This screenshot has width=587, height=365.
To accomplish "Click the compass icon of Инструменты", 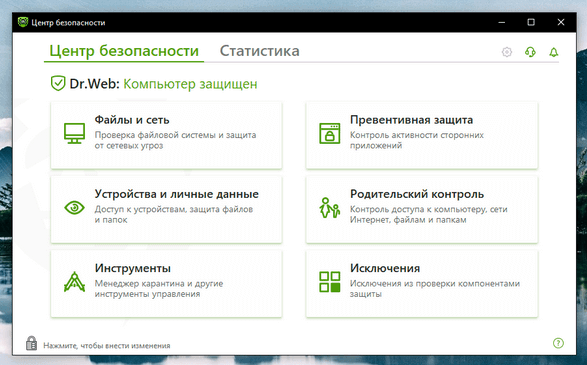I will coord(74,282).
